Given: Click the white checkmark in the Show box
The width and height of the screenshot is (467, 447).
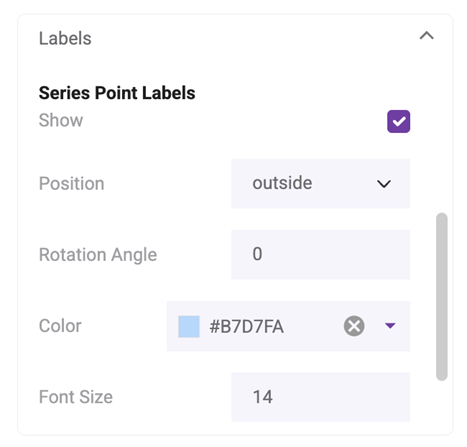Looking at the screenshot, I should coord(399,121).
